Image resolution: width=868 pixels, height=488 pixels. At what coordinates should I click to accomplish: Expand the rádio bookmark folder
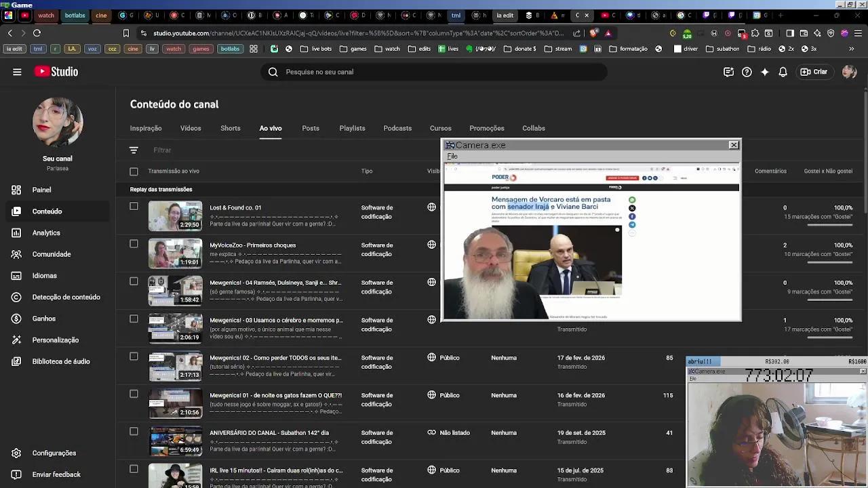tap(759, 49)
